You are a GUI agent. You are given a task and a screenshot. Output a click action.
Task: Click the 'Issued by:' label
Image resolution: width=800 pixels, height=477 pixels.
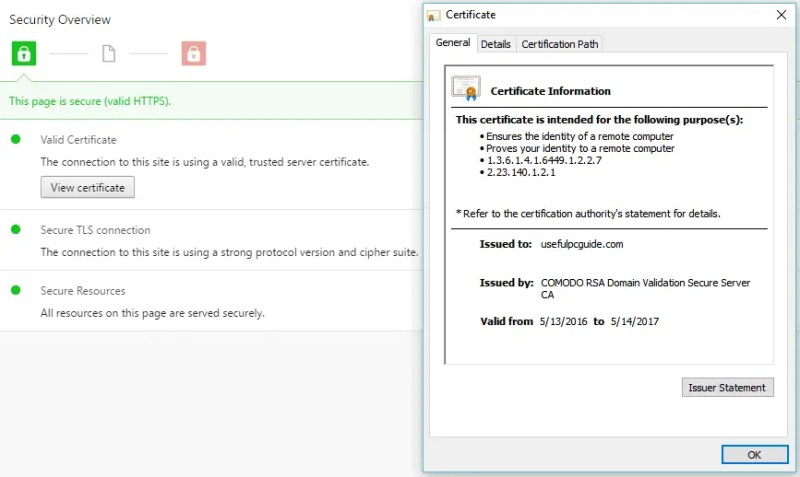point(506,283)
